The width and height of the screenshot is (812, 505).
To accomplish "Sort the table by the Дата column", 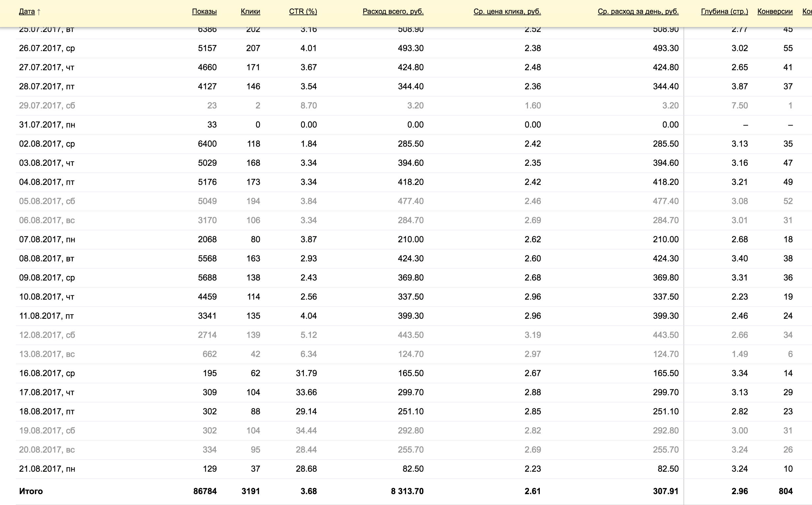I will click(27, 11).
